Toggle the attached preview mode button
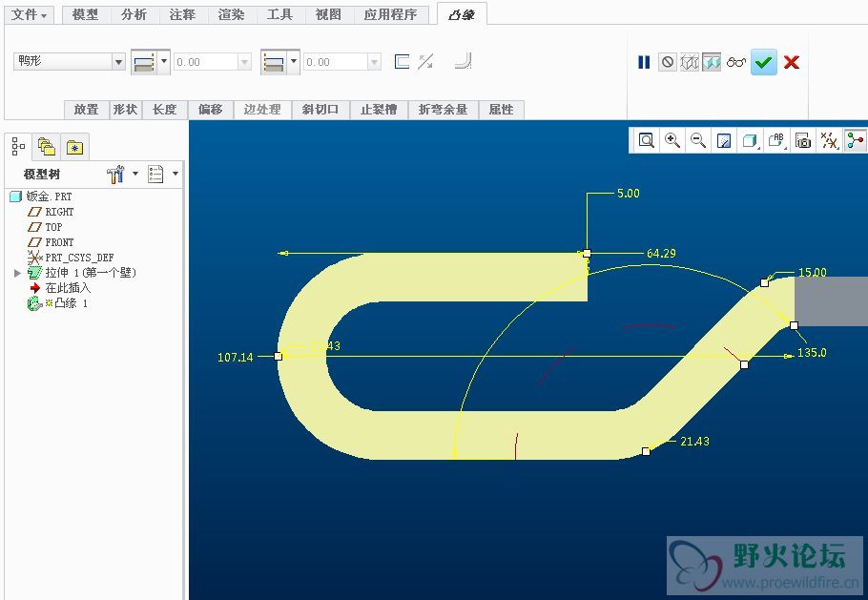Viewport: 868px width, 600px height. click(712, 62)
